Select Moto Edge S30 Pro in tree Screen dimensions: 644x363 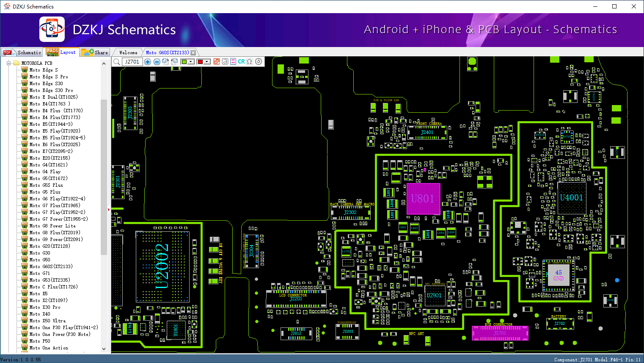[x=51, y=90]
